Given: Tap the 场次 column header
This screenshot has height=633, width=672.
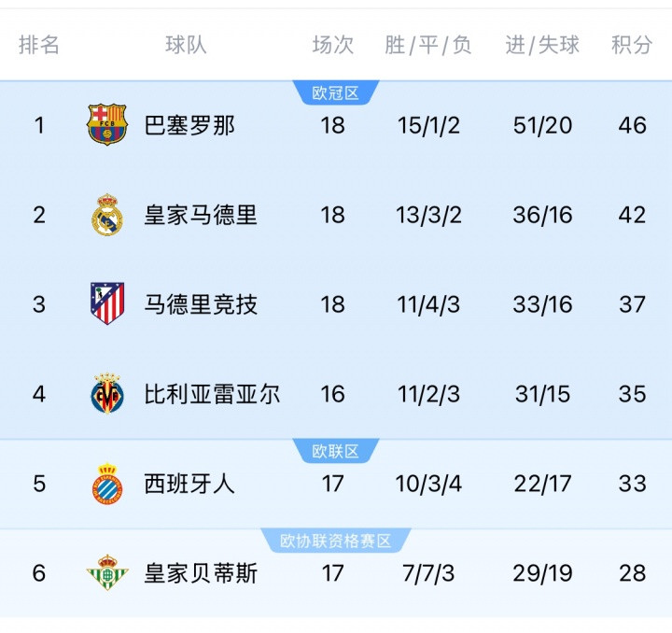Looking at the screenshot, I should (x=333, y=45).
